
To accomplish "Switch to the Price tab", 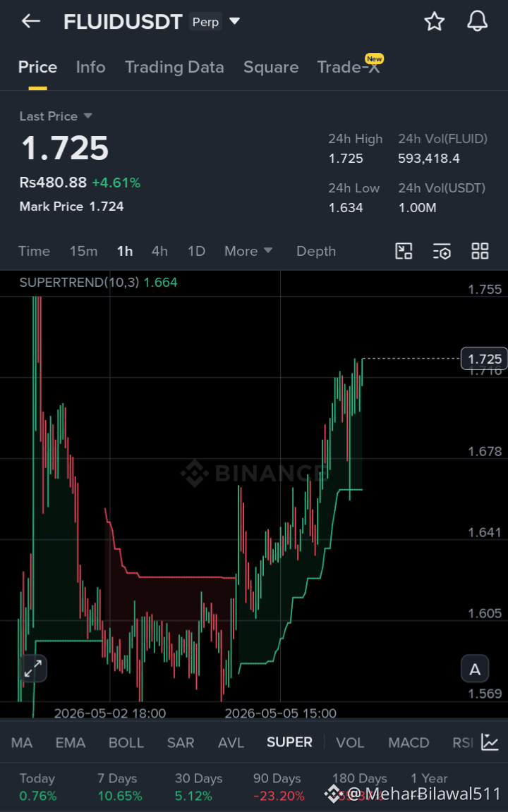I will pyautogui.click(x=38, y=68).
